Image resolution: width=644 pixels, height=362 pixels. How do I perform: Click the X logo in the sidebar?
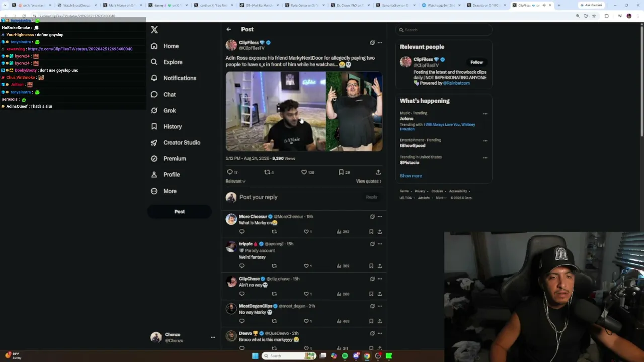click(154, 30)
